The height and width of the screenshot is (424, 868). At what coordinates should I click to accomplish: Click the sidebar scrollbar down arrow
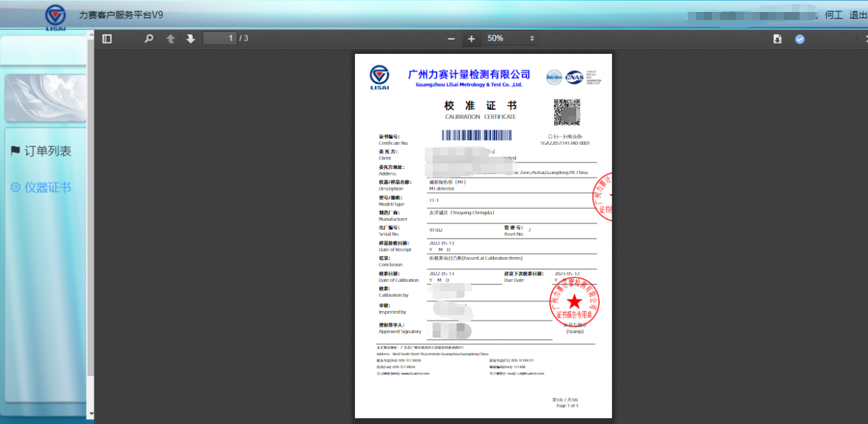90,414
